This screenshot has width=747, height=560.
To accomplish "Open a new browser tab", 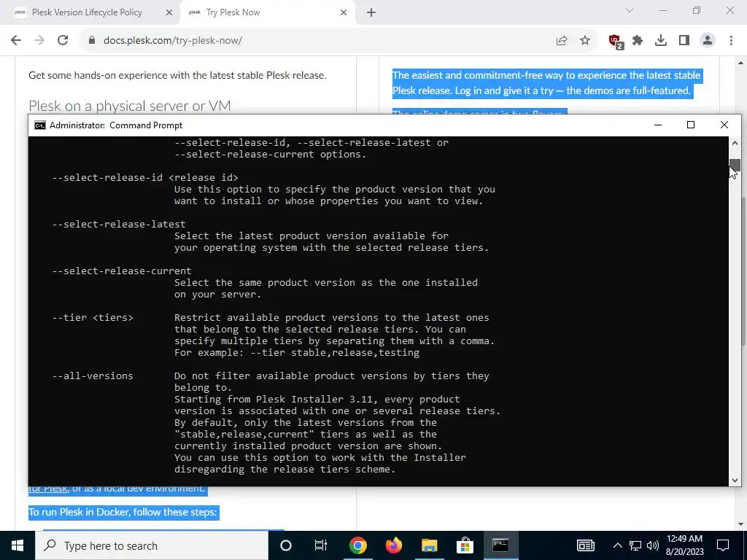I will [x=371, y=13].
